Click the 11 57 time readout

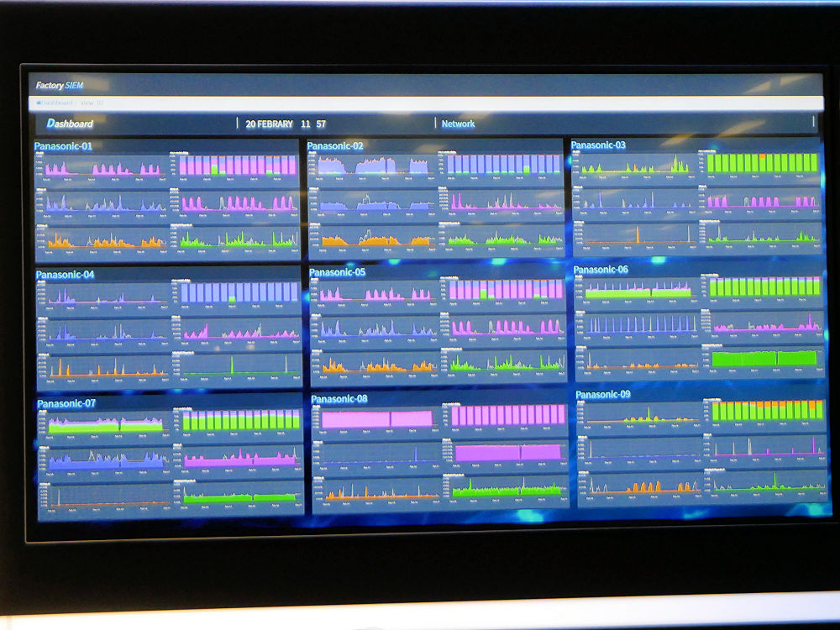[313, 124]
